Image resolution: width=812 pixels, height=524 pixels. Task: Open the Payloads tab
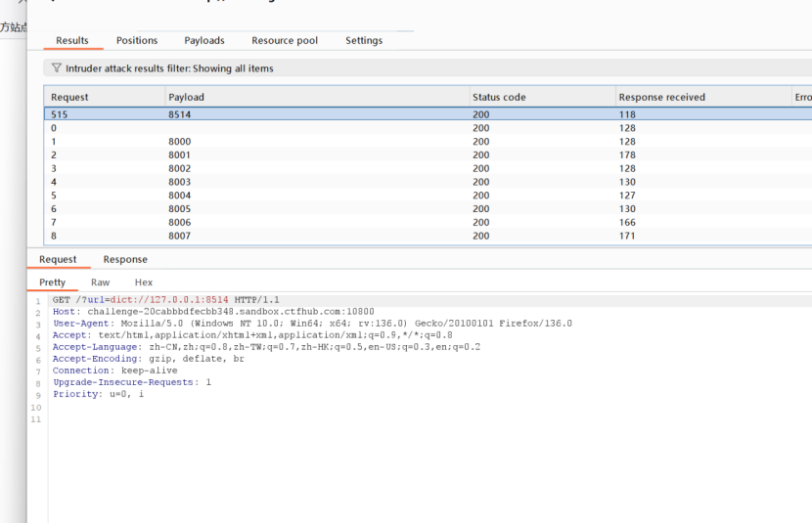click(x=204, y=40)
